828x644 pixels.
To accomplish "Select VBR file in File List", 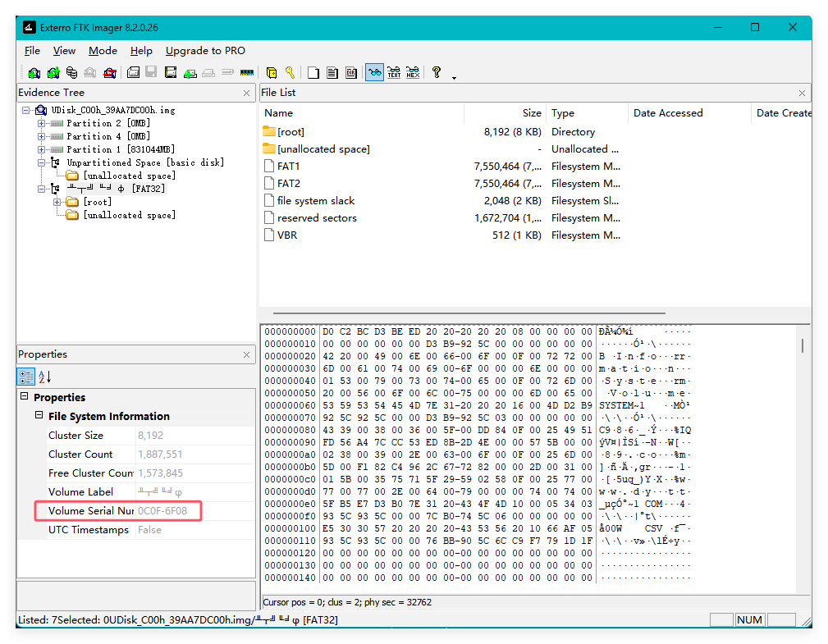I will 287,235.
